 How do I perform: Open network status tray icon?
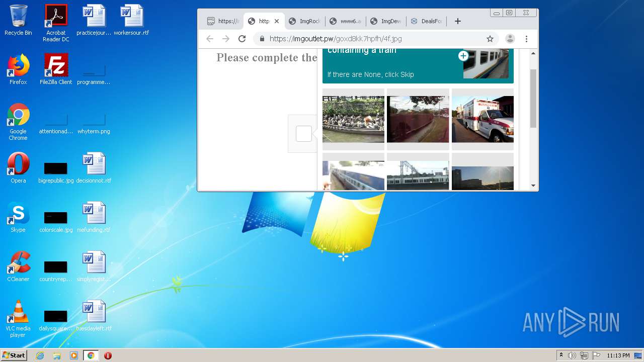(x=584, y=355)
